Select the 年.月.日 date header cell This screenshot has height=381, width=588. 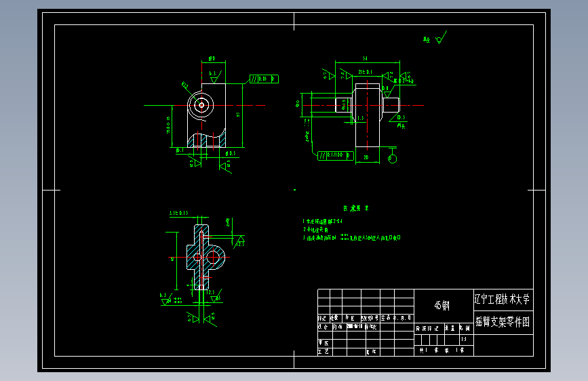(404, 318)
